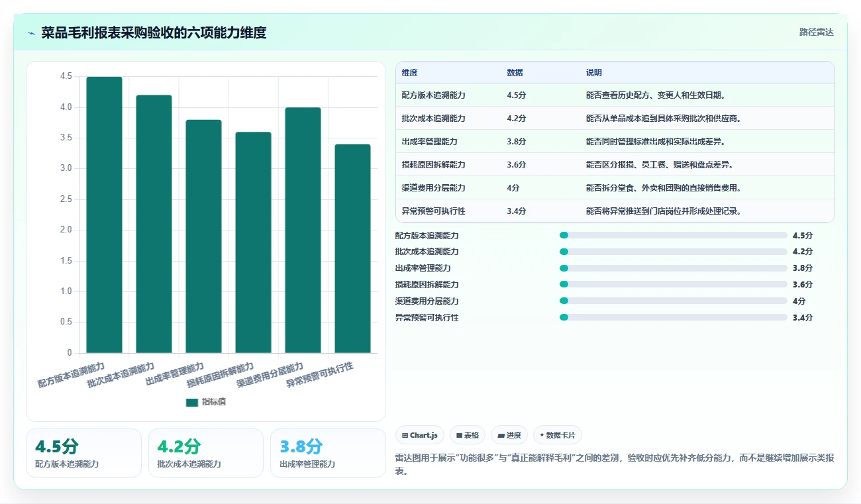Screen dimensions: 861x504
Task: Select table row cell 异常预警可执行性
Action: click(433, 211)
